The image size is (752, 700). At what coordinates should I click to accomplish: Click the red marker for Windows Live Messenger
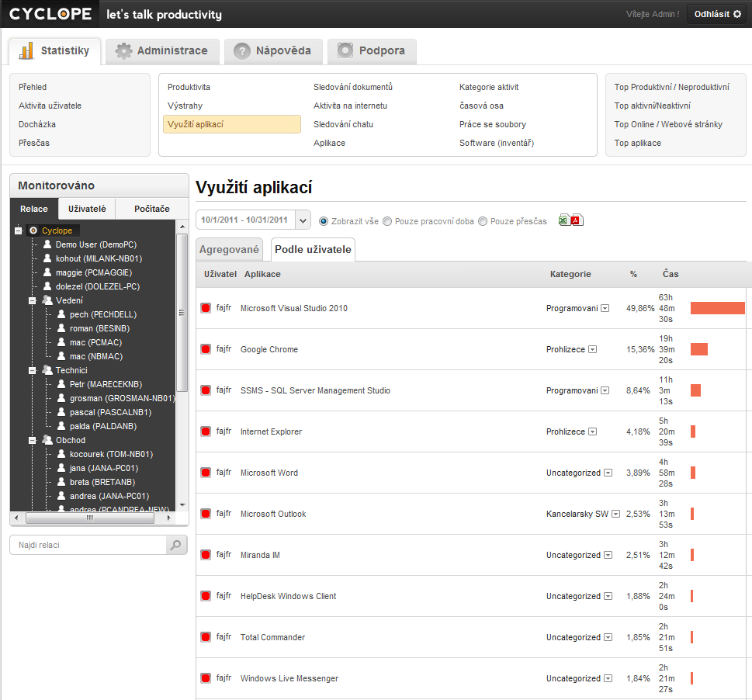click(x=206, y=678)
